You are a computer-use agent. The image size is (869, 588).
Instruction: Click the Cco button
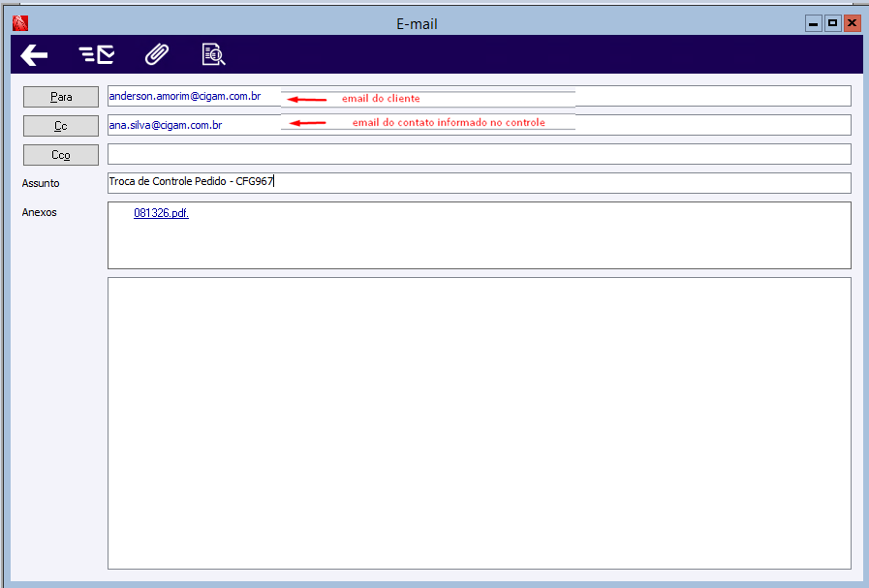61,155
